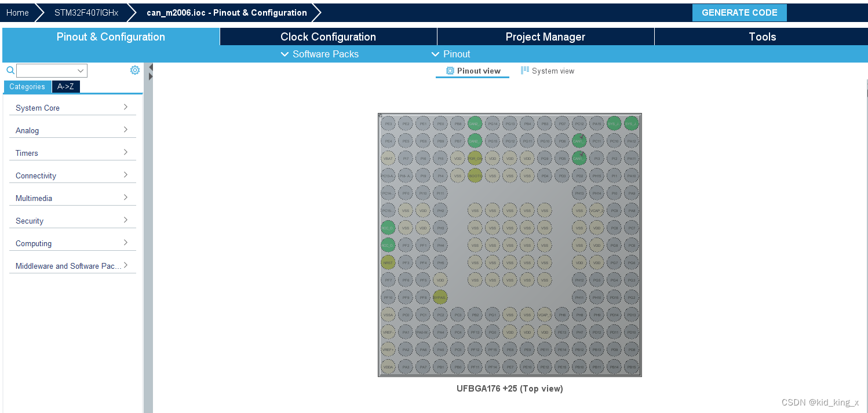Expand the Analog category
Image resolution: width=868 pixels, height=413 pixels.
point(72,130)
